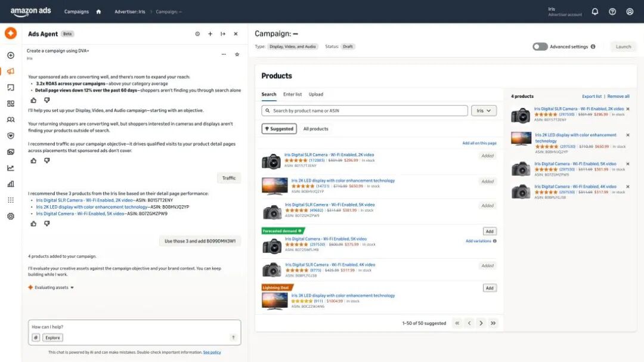644x362 pixels.
Task: Favorite this chat with star icon
Action: tap(237, 54)
